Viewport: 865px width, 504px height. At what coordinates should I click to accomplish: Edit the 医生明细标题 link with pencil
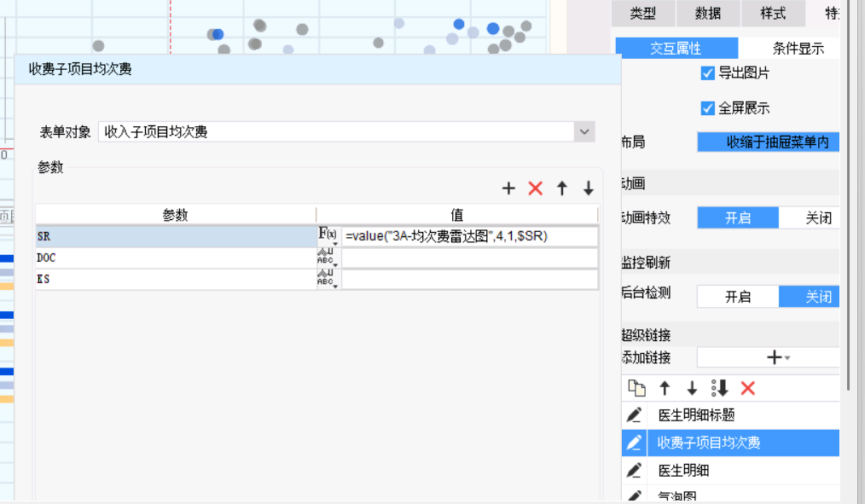(634, 414)
